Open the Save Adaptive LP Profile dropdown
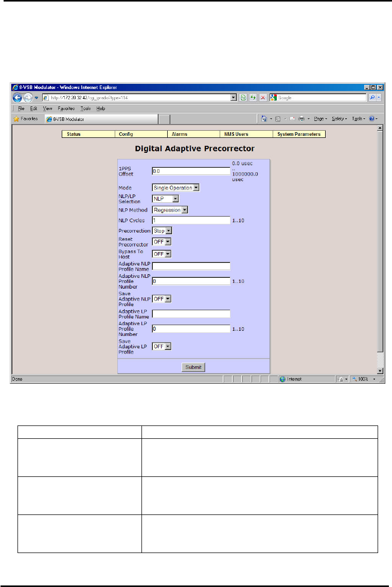 [x=162, y=346]
